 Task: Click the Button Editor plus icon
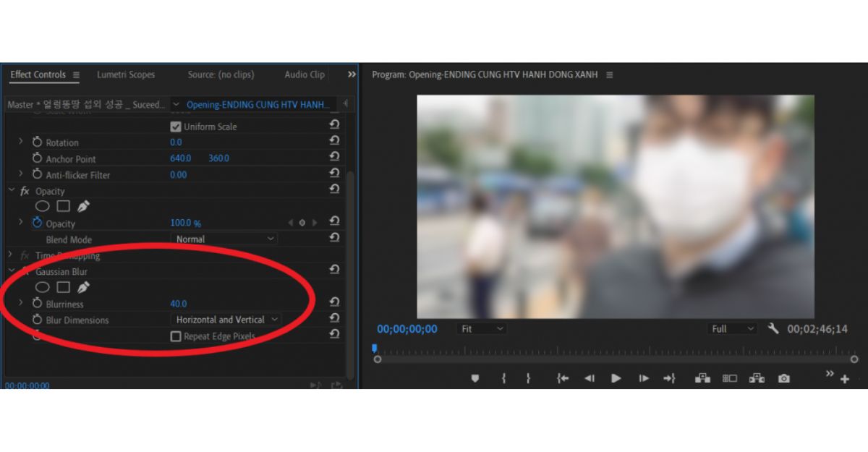tap(844, 380)
